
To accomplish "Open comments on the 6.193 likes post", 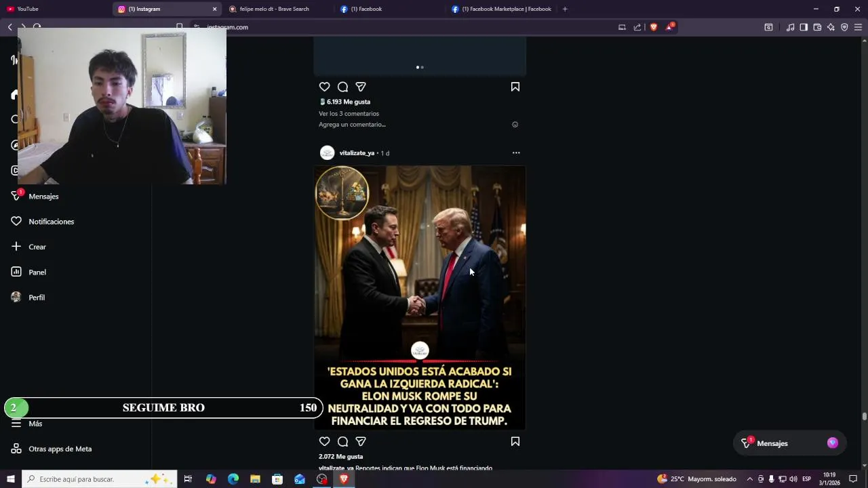I will (x=342, y=87).
